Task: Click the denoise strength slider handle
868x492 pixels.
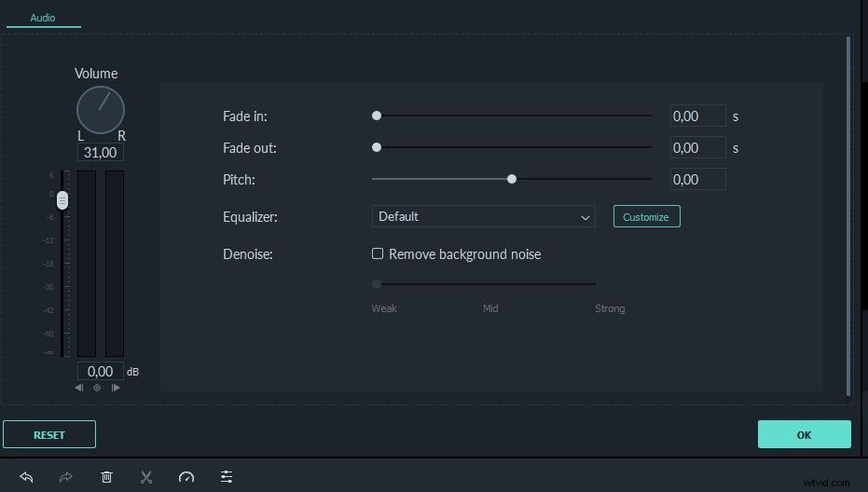Action: (377, 284)
